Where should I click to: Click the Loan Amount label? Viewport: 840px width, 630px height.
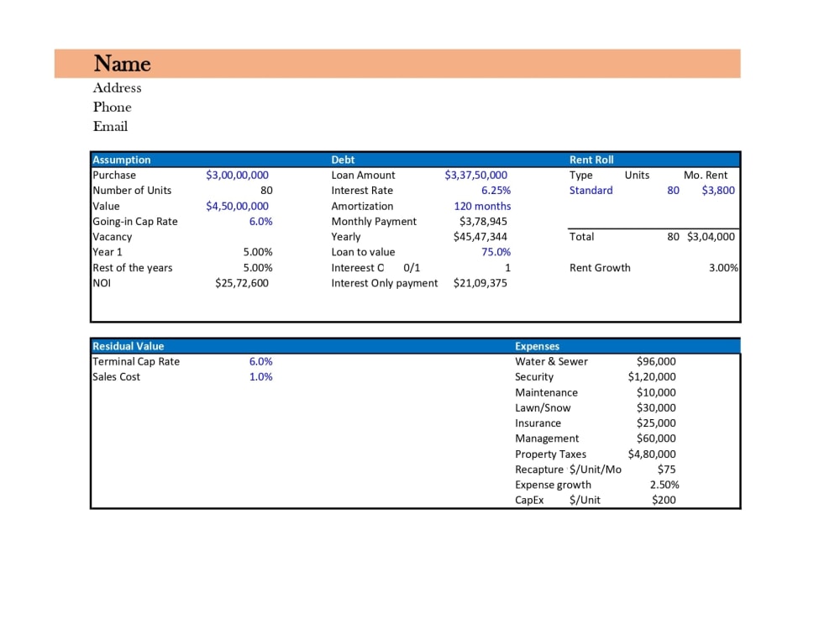(x=363, y=176)
